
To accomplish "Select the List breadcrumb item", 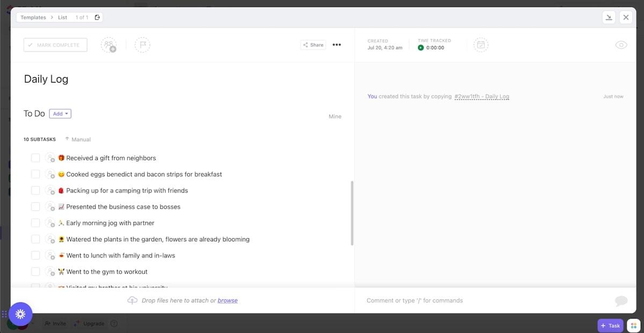I will pos(62,17).
